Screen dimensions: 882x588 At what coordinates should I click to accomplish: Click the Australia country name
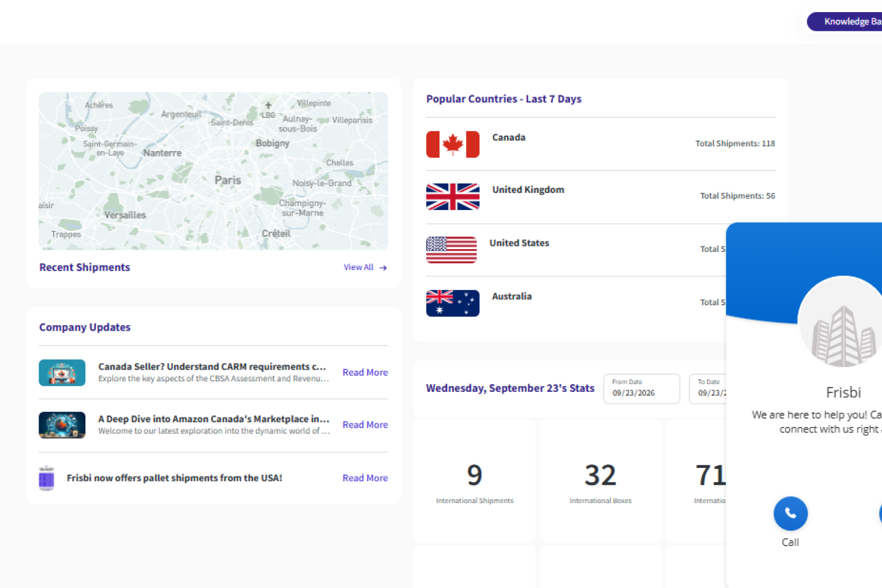pos(512,296)
